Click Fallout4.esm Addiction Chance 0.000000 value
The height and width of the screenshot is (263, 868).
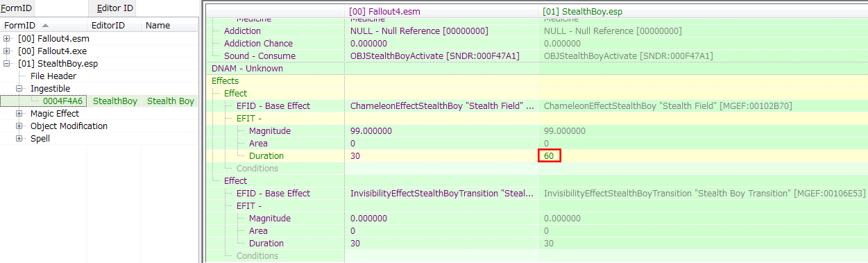click(369, 44)
